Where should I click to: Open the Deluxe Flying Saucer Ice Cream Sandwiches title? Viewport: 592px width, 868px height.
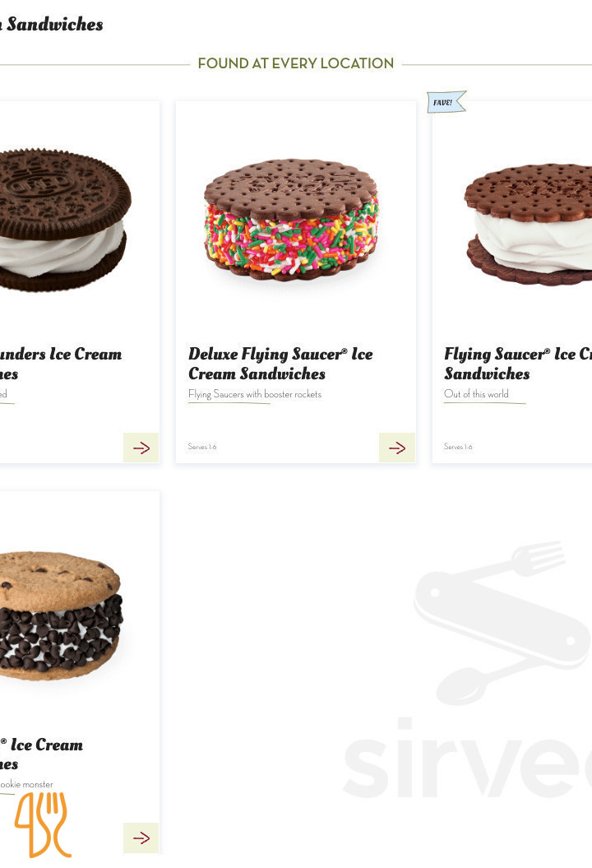tap(280, 364)
